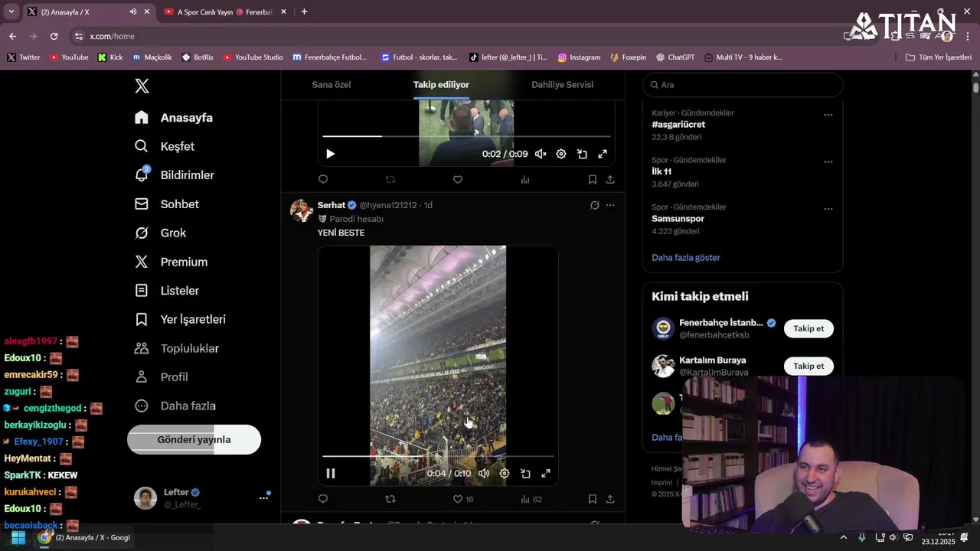Open Grok from the sidebar
The image size is (980, 551).
point(160,233)
